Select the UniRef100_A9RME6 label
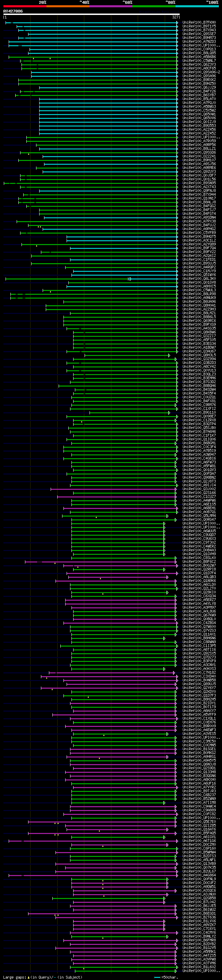Screen dimensions: 222x980 (x=199, y=168)
